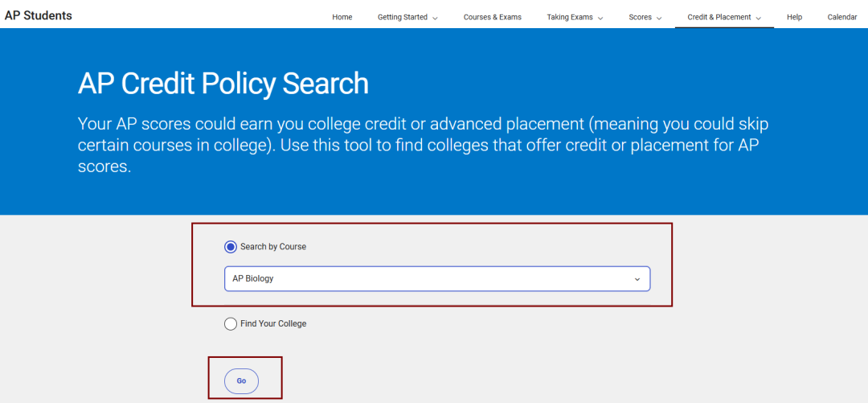Select the Find Your College radio button
Image resolution: width=868 pixels, height=403 pixels.
(x=231, y=323)
